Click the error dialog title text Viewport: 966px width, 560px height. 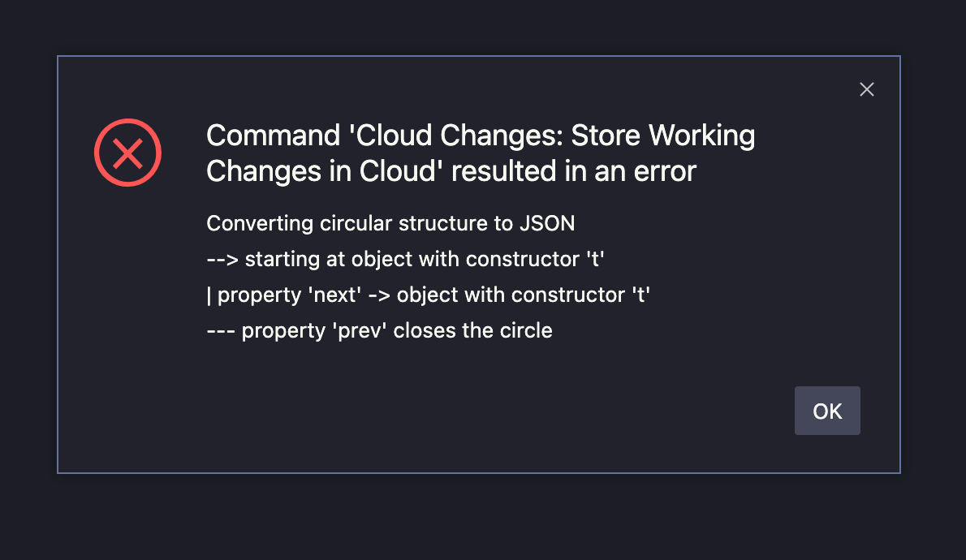click(479, 153)
